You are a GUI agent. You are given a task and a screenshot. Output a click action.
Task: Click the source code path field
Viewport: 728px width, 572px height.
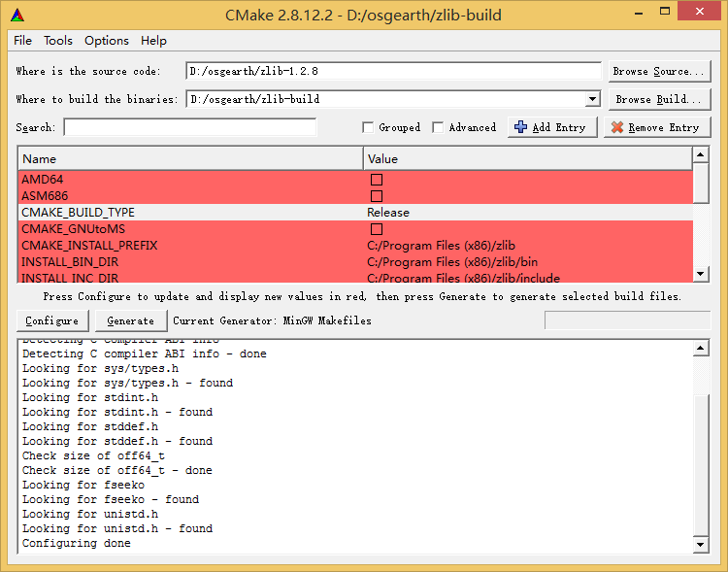394,71
